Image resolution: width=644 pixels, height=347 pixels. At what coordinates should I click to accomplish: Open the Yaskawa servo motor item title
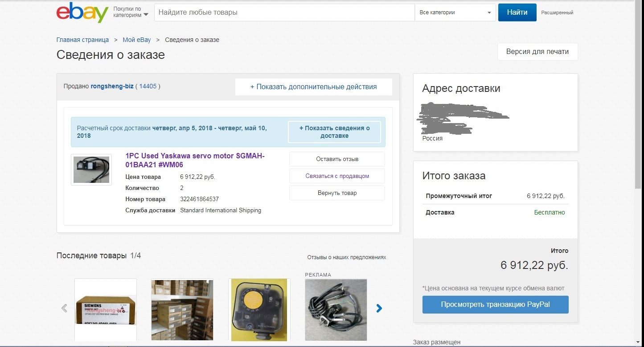tap(195, 160)
